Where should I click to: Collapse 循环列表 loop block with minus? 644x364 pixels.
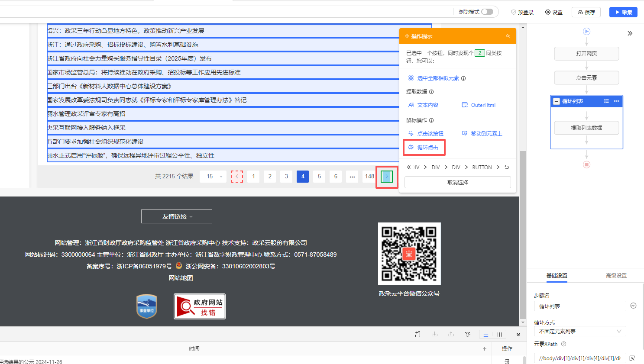557,101
